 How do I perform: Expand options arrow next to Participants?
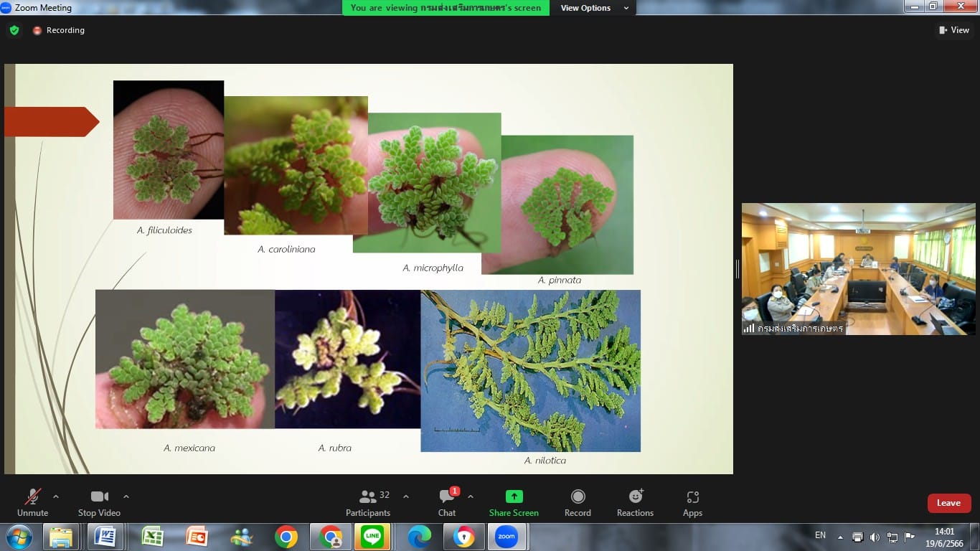tap(406, 496)
